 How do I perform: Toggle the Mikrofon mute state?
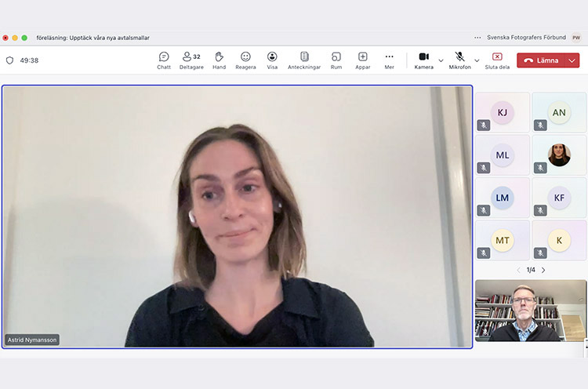pos(459,60)
